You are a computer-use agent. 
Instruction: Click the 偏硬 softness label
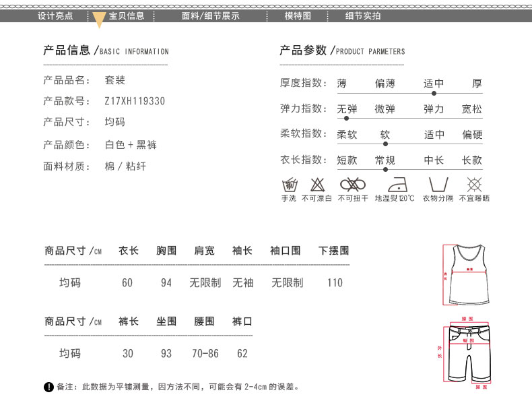[x=472, y=134]
